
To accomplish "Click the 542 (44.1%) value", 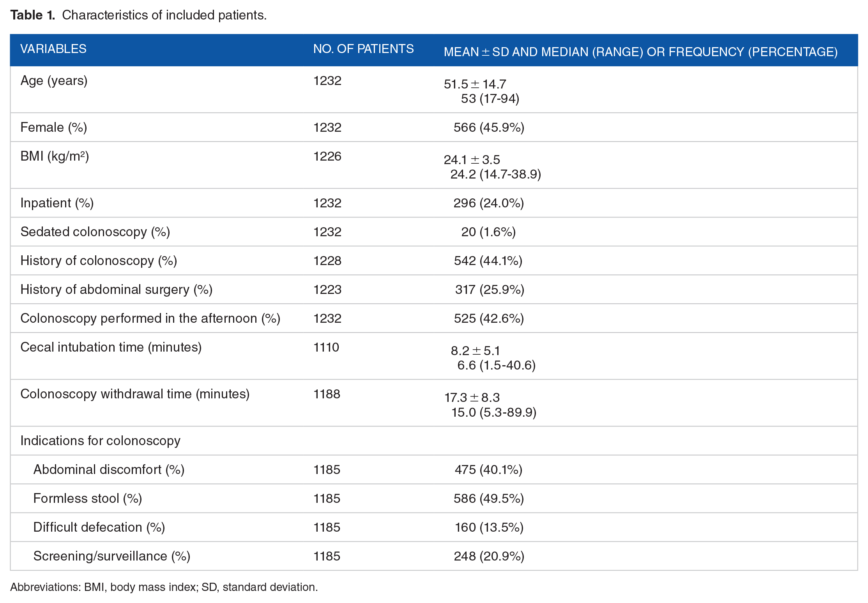I will pyautogui.click(x=488, y=261).
